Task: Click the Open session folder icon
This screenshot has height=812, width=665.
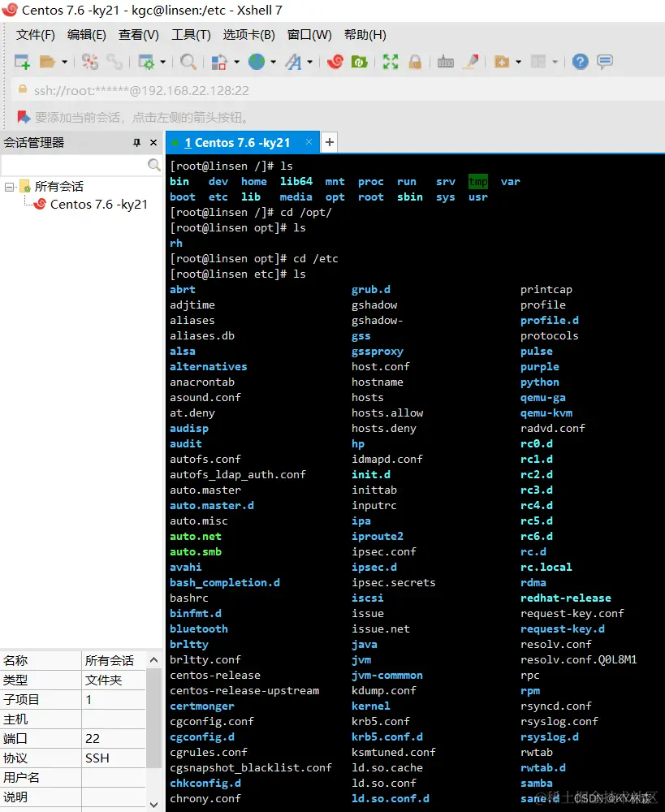Action: click(x=47, y=62)
